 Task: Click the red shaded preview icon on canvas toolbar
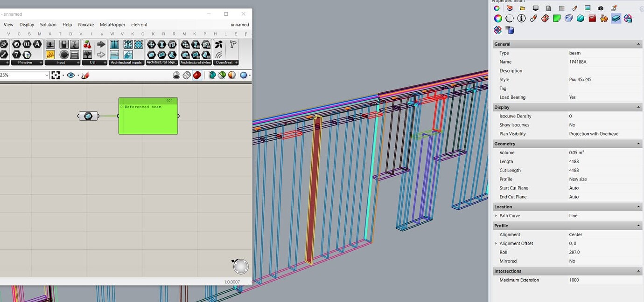click(197, 75)
